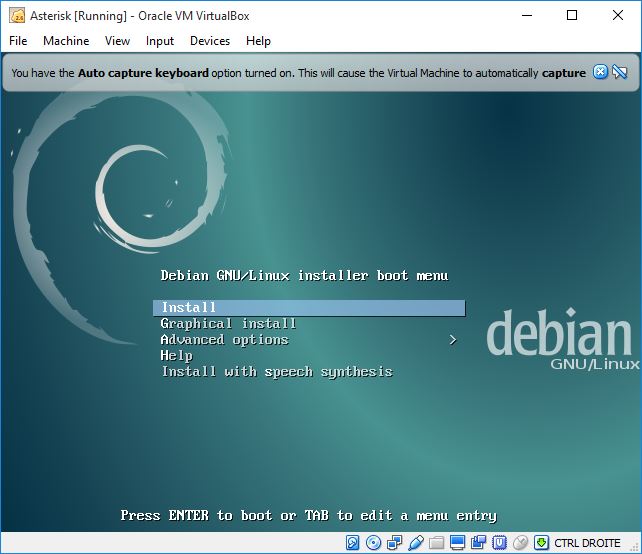Image resolution: width=642 pixels, height=554 pixels.
Task: Select Graphical install boot entry
Action: click(x=228, y=324)
